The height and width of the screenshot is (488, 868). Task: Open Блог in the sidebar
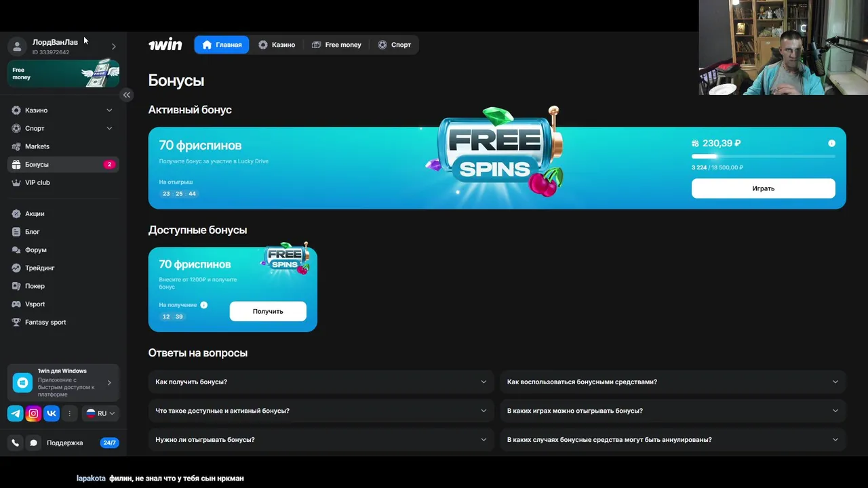tap(32, 232)
